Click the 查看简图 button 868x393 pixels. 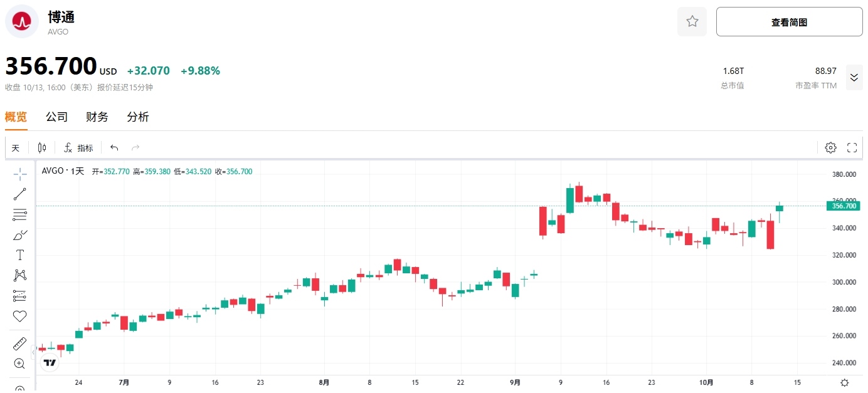789,22
